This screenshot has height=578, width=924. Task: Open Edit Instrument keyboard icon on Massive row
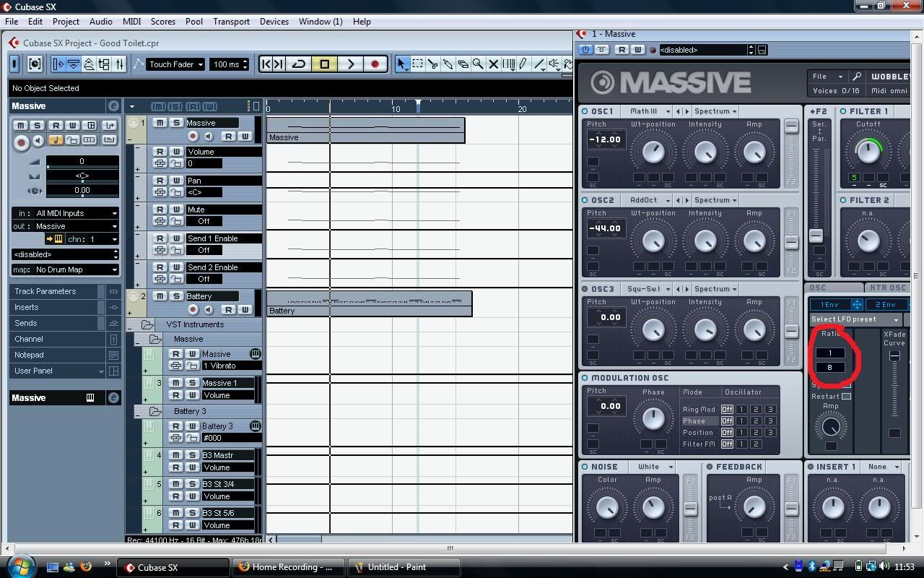(255, 354)
